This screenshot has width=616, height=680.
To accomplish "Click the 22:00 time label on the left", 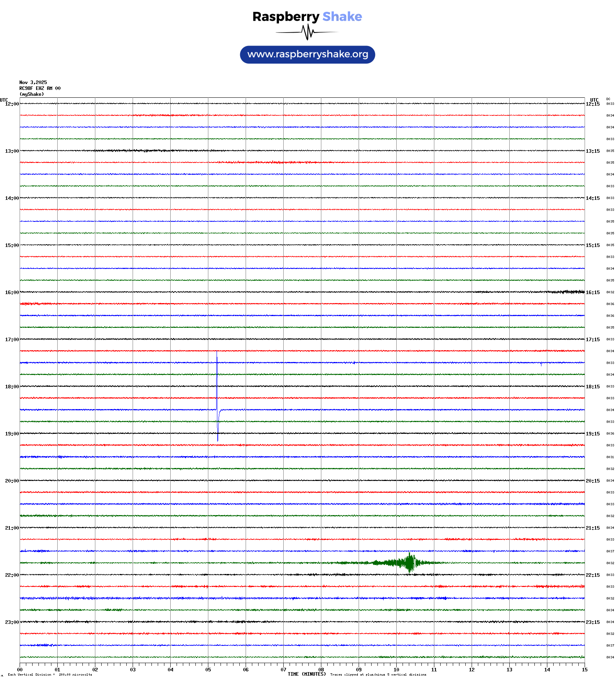I will tap(12, 575).
